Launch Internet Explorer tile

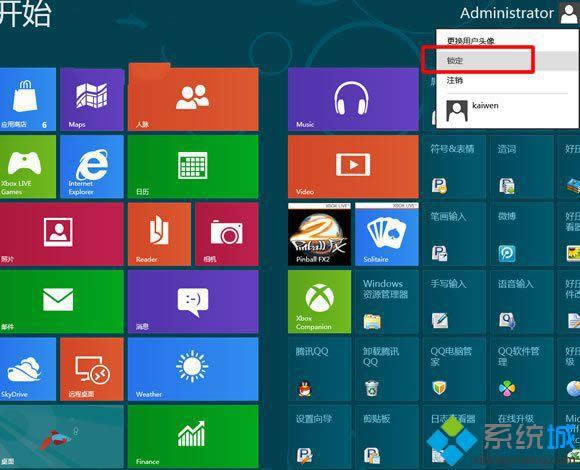[92, 167]
